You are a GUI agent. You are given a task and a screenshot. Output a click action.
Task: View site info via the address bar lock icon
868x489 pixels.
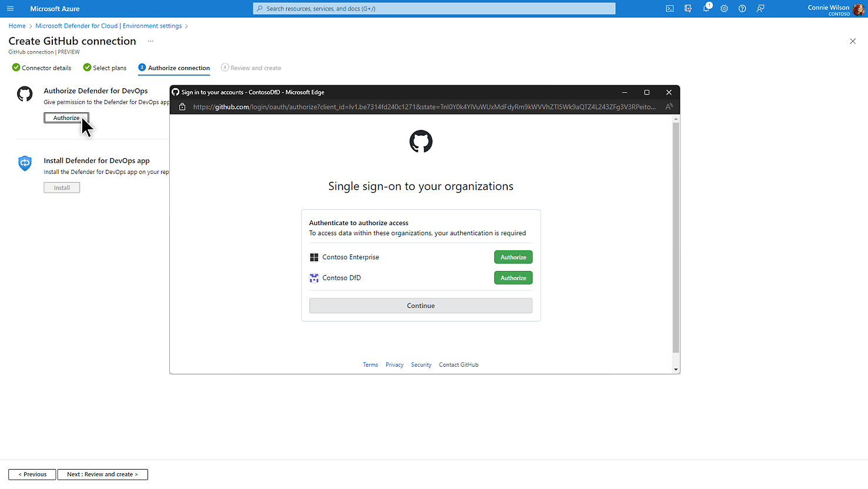(x=182, y=107)
